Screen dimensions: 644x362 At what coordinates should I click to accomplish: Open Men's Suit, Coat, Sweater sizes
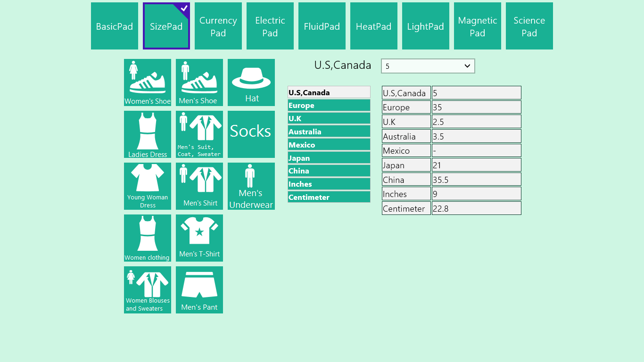[199, 134]
